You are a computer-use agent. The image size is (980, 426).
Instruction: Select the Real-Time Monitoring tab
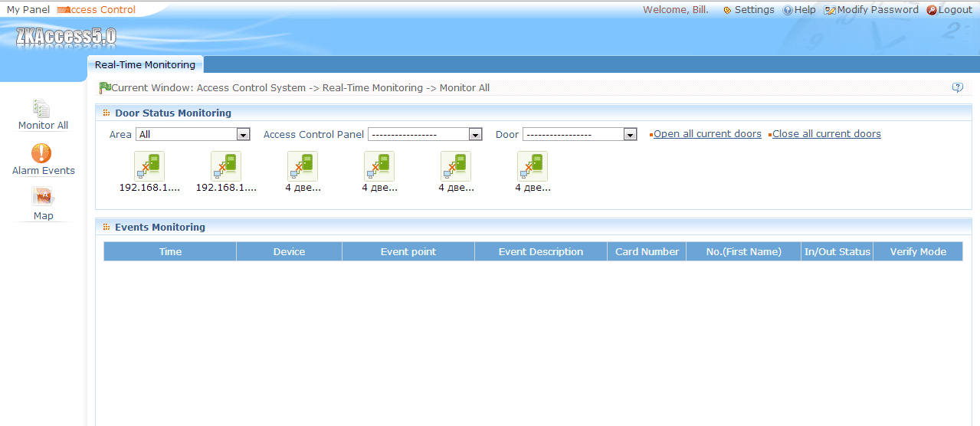coord(145,65)
